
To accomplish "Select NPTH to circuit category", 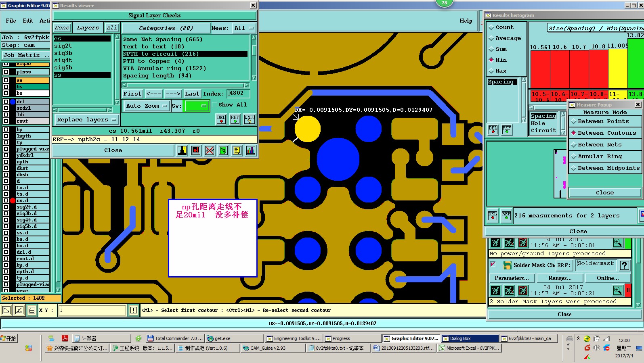I will [x=185, y=54].
